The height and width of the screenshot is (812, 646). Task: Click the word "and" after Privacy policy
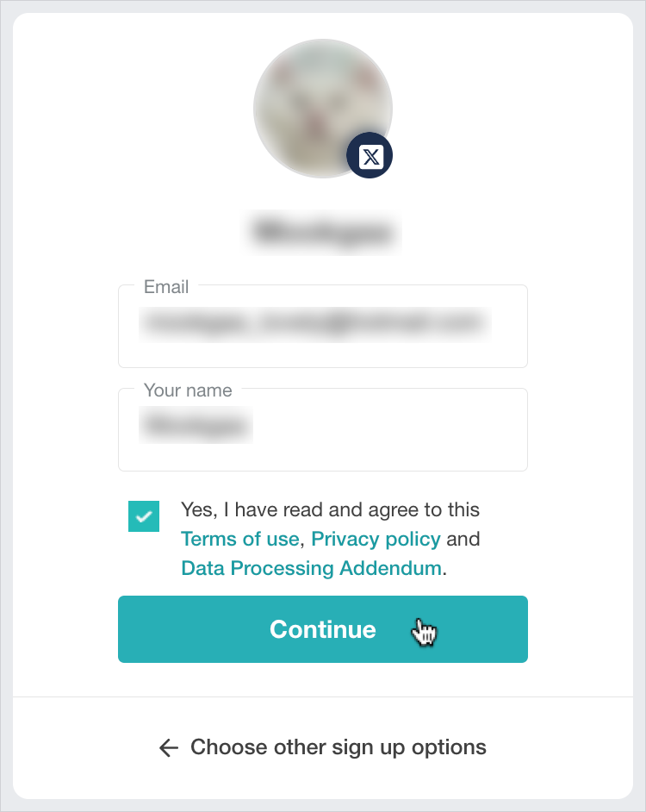(463, 540)
